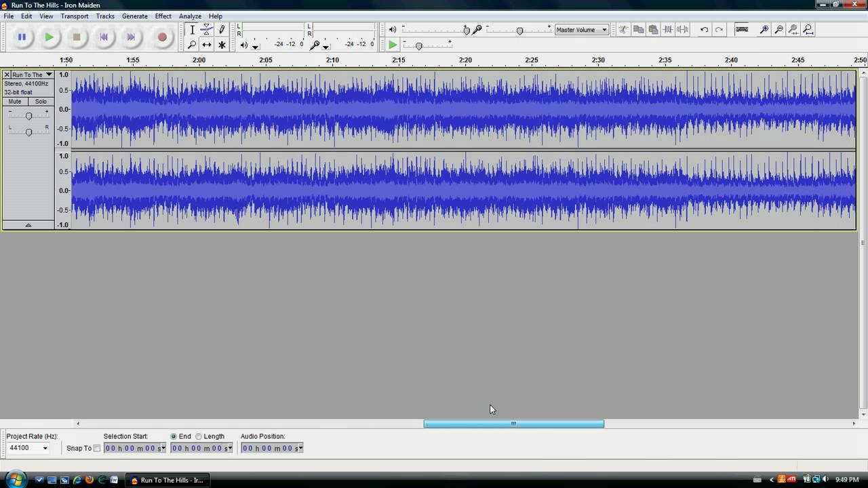Click the Silence selection icon
Viewport: 868px width, 488px height.
point(683,29)
